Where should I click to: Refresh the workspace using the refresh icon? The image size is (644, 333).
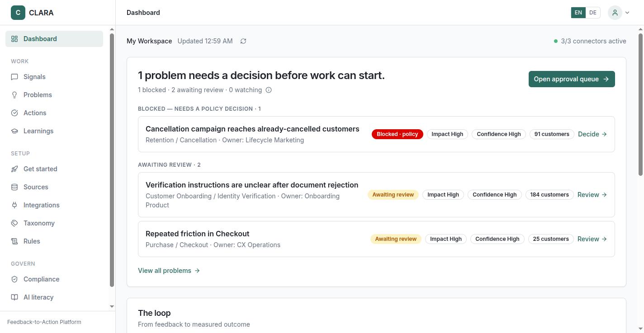coord(243,41)
